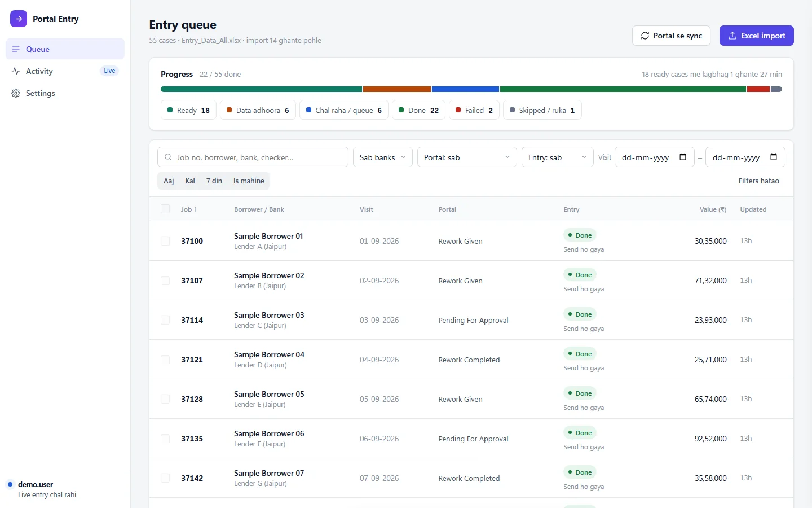This screenshot has width=812, height=508.
Task: Click the Settings gear icon in sidebar
Action: coord(16,93)
